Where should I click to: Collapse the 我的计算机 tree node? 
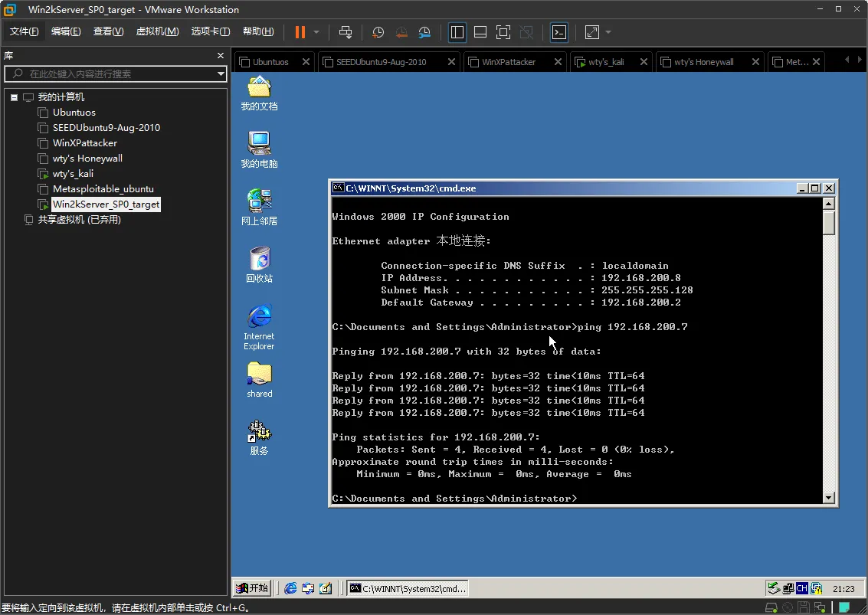point(15,97)
